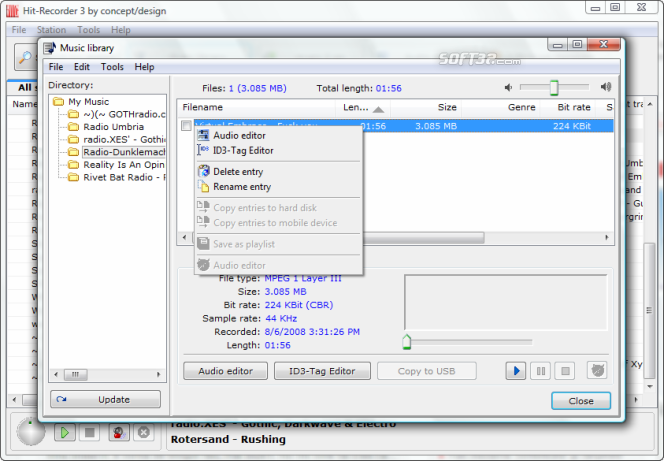
Task: Select the My Music root folder
Action: point(89,102)
